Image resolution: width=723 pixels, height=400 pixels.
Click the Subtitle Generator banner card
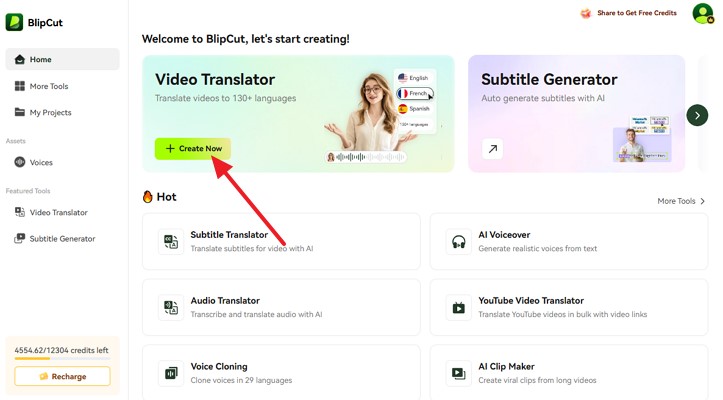tap(576, 114)
